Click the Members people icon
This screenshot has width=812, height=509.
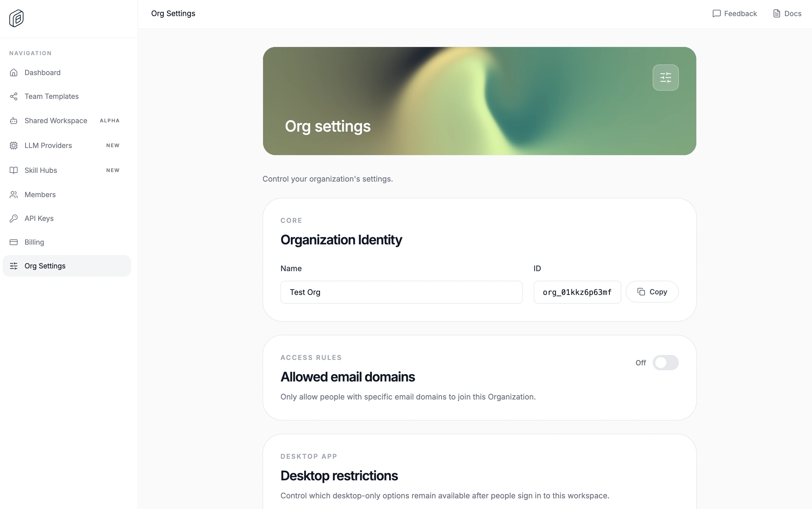click(13, 195)
